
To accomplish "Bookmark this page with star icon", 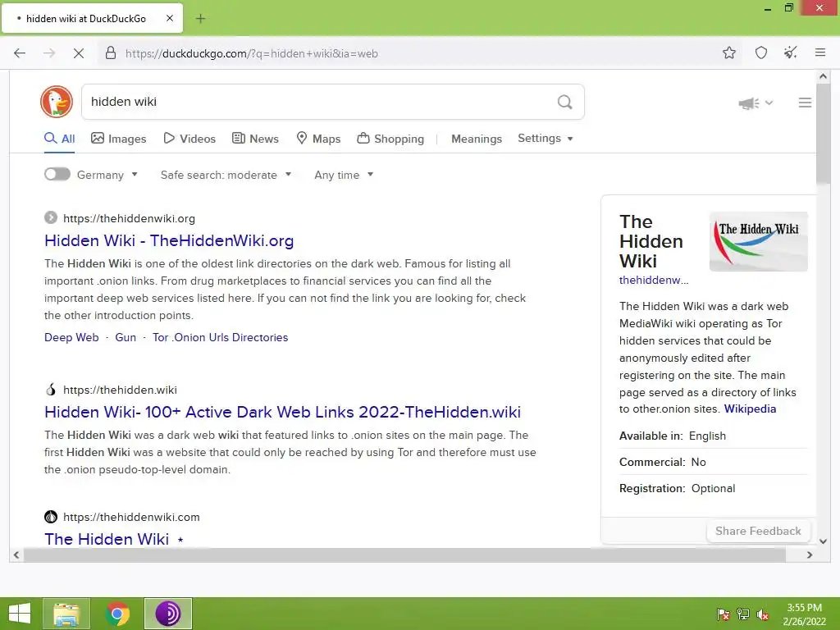I will click(x=729, y=52).
